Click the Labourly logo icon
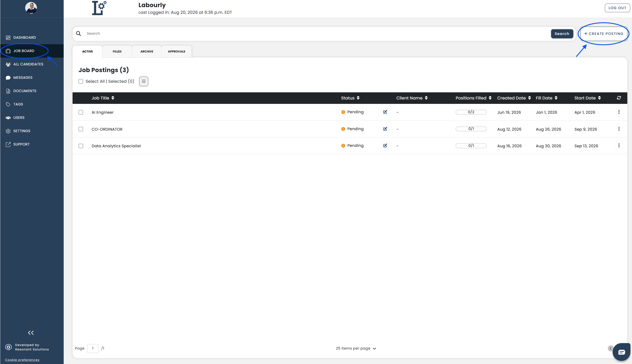Viewport: 632px width, 364px height. 99,8
